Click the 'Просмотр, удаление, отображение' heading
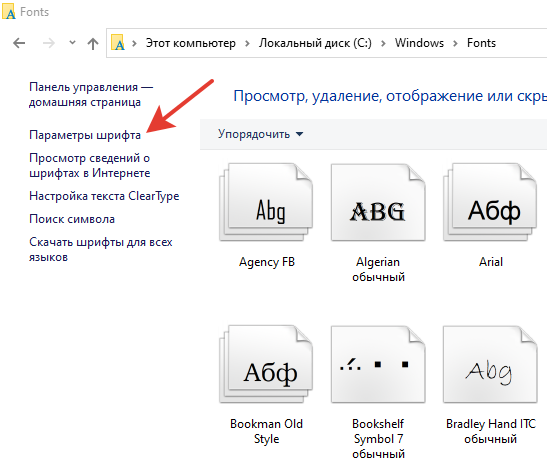This screenshot has width=547, height=465. [x=390, y=96]
